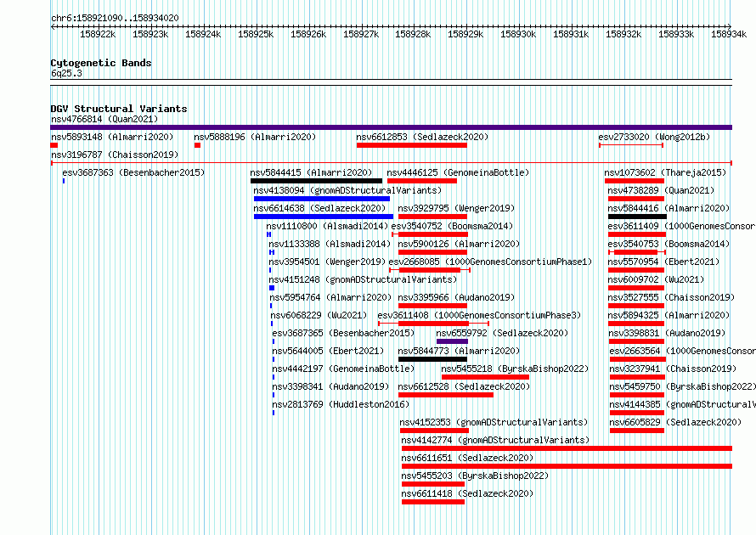Open nsv5844773 (Almarri2020) variant
Viewport: 756px width, 535px height.
click(x=459, y=351)
